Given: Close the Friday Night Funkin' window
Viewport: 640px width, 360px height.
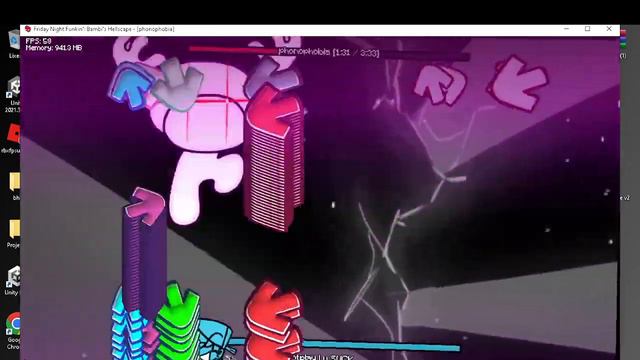Looking at the screenshot, I should 609,29.
